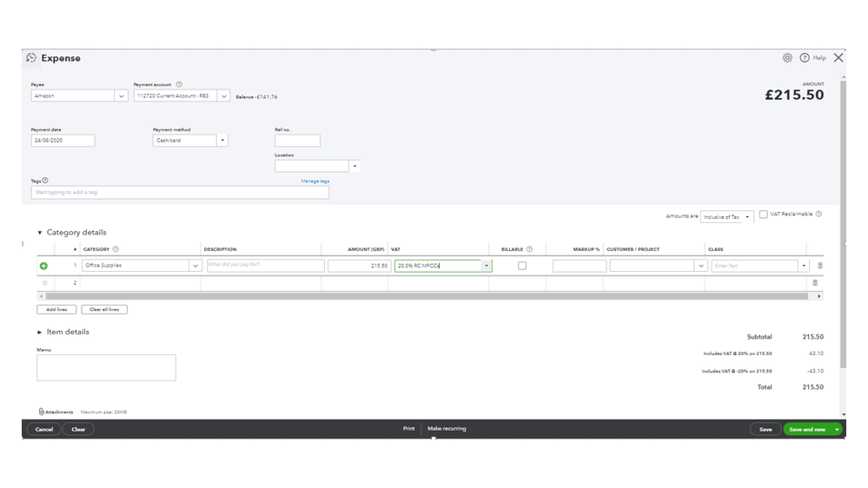868x488 pixels.
Task: Open the Location dropdown
Action: pyautogui.click(x=354, y=166)
